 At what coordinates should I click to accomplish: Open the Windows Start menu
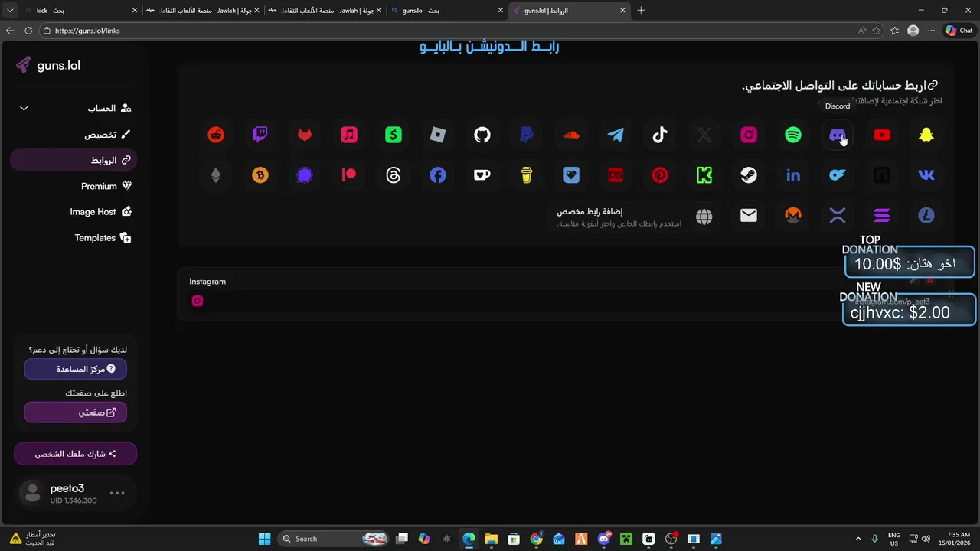pos(264,539)
